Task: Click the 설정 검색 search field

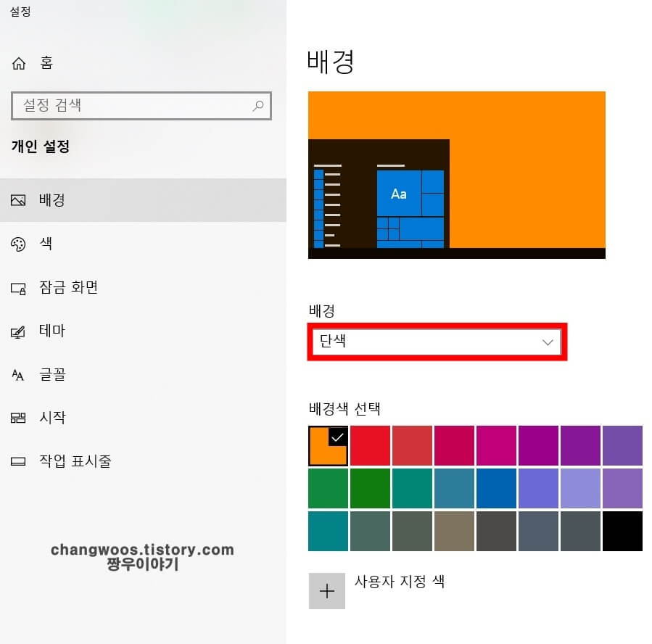Action: (x=131, y=106)
